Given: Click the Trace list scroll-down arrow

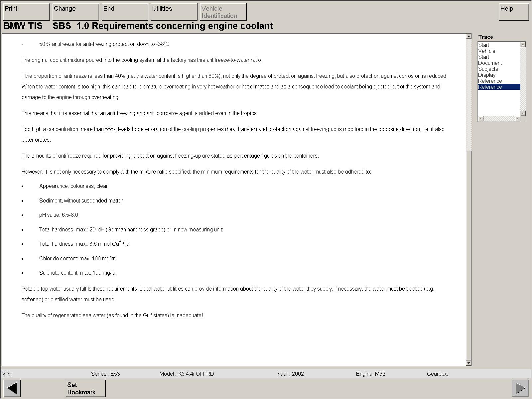Looking at the screenshot, I should (x=523, y=113).
